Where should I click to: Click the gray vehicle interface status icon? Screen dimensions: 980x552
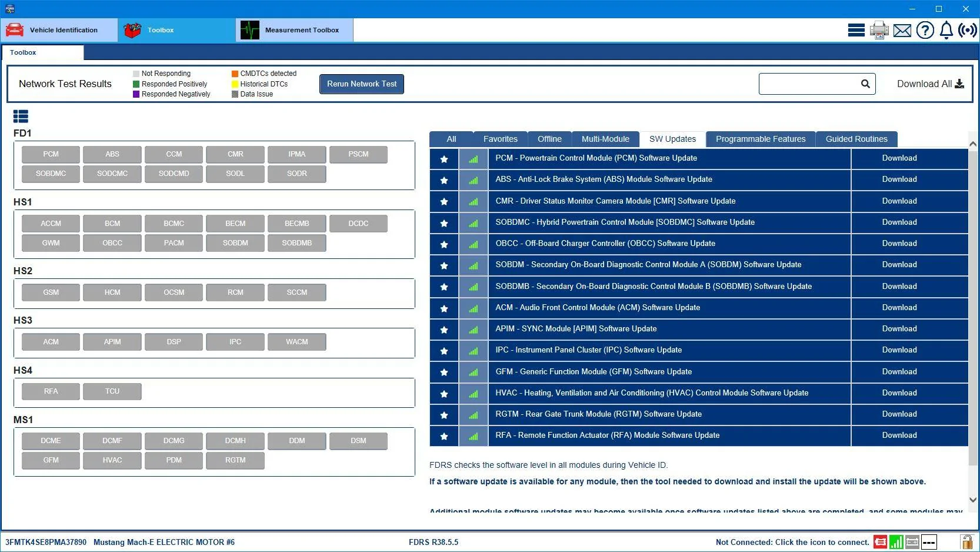click(x=912, y=542)
